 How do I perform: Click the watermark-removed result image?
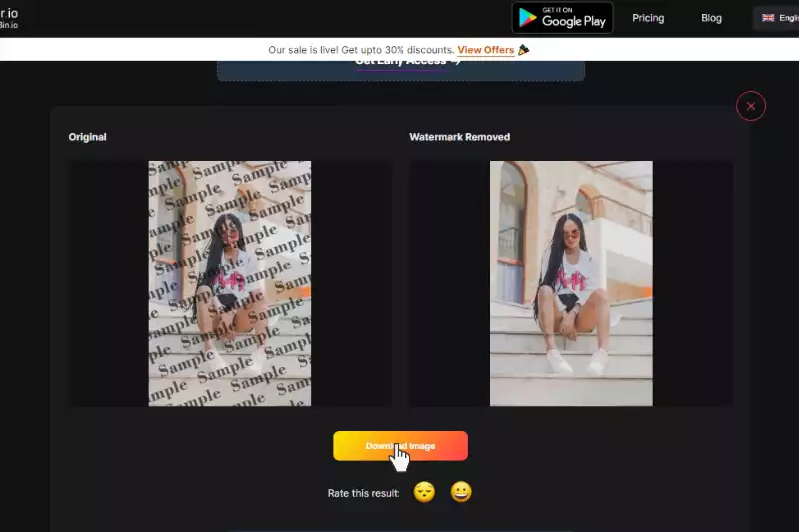571,283
